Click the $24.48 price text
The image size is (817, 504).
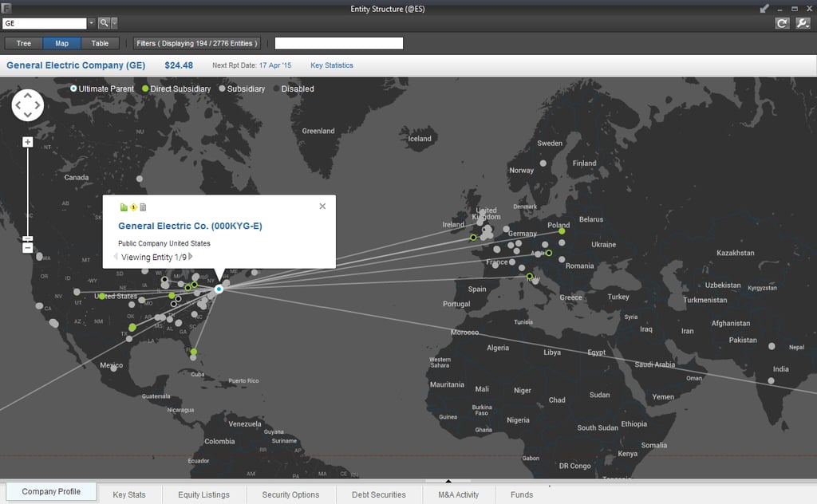(x=179, y=65)
